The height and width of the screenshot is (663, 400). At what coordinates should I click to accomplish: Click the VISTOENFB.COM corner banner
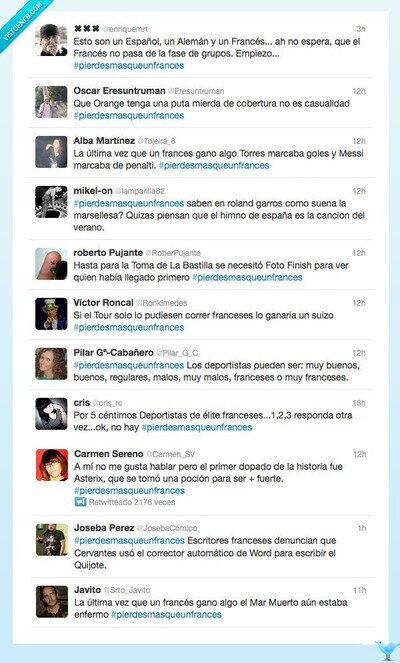[21, 21]
